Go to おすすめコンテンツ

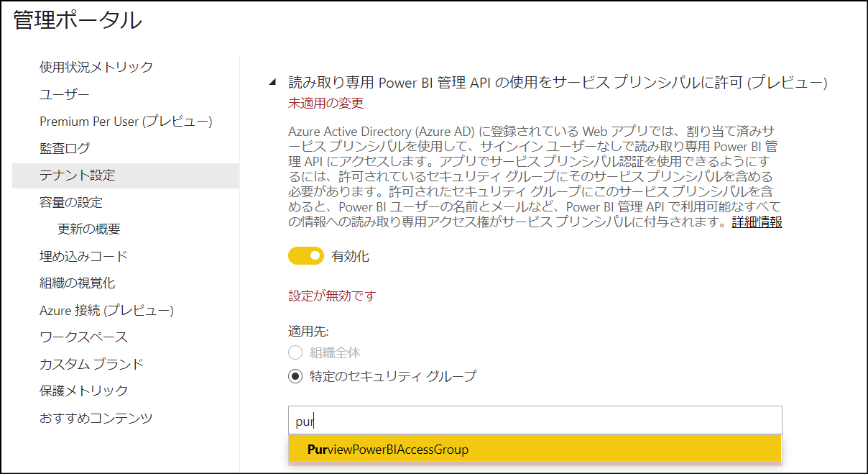(96, 418)
